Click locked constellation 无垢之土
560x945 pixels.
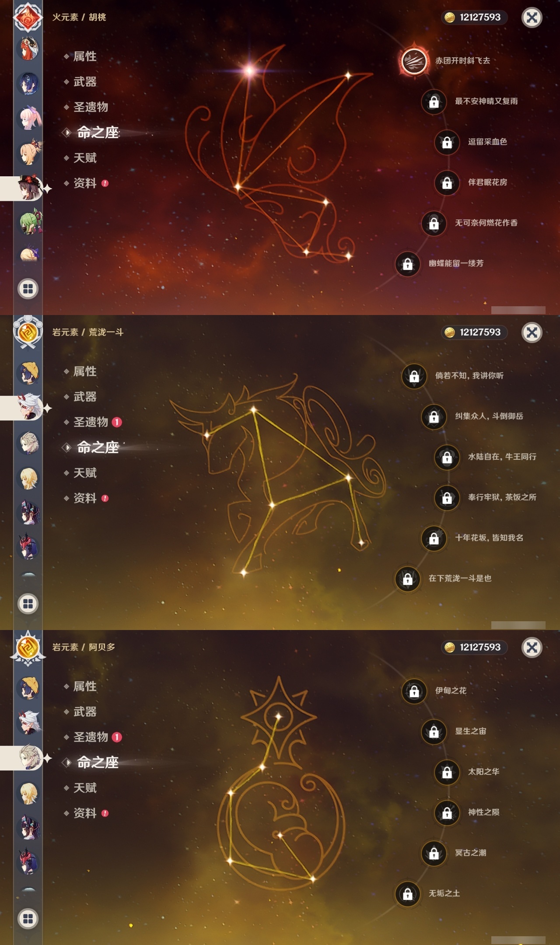click(x=408, y=894)
